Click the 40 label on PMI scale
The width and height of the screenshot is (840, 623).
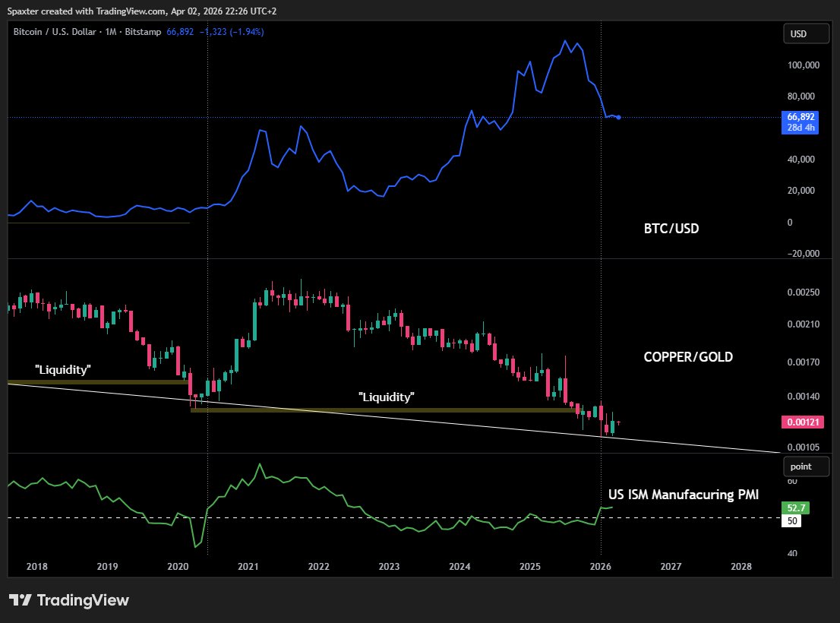coord(792,553)
